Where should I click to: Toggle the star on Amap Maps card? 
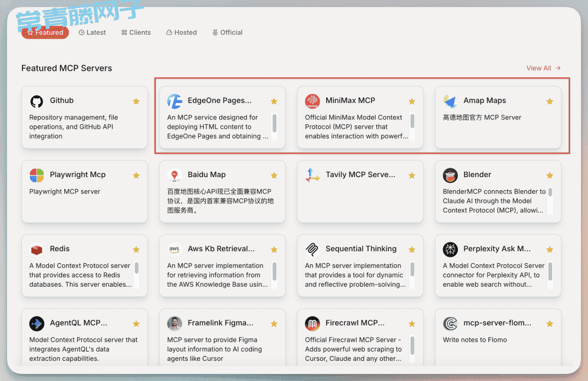(550, 101)
